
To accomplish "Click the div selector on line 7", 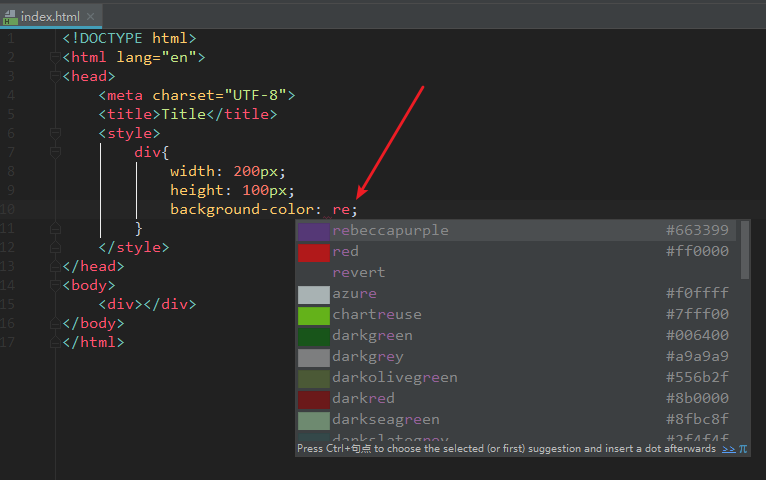I will [147, 152].
